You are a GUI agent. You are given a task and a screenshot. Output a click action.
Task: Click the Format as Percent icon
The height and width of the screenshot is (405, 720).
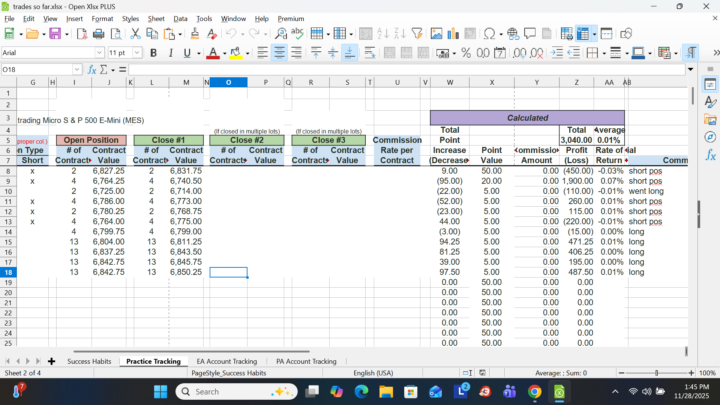[x=466, y=53]
